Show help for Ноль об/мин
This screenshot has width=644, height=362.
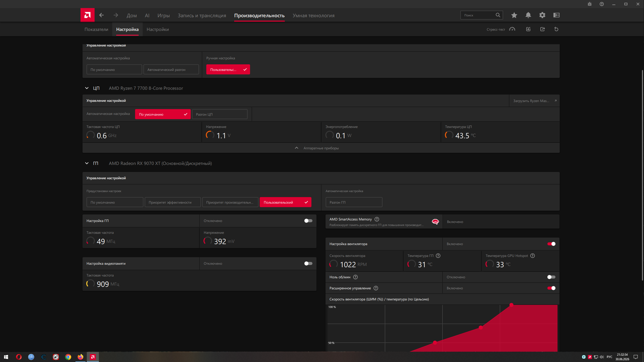point(355,277)
